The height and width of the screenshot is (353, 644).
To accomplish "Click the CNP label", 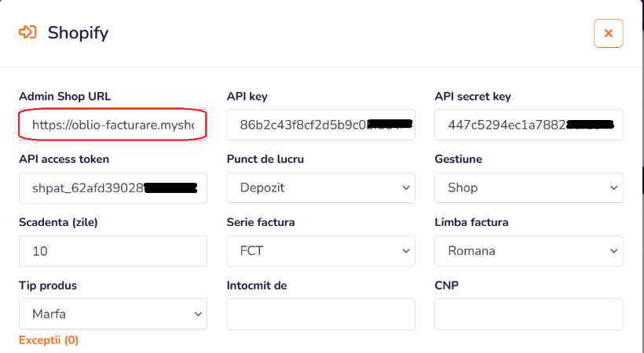I will 446,286.
